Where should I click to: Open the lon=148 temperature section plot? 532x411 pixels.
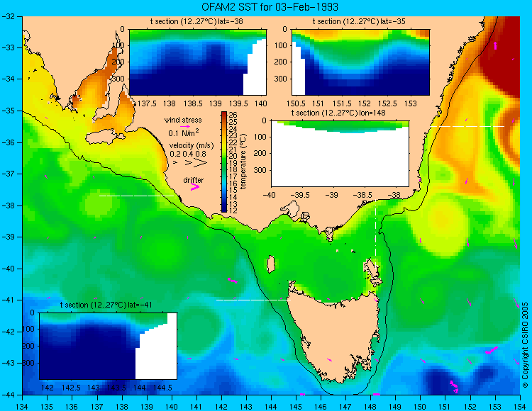tap(340, 154)
